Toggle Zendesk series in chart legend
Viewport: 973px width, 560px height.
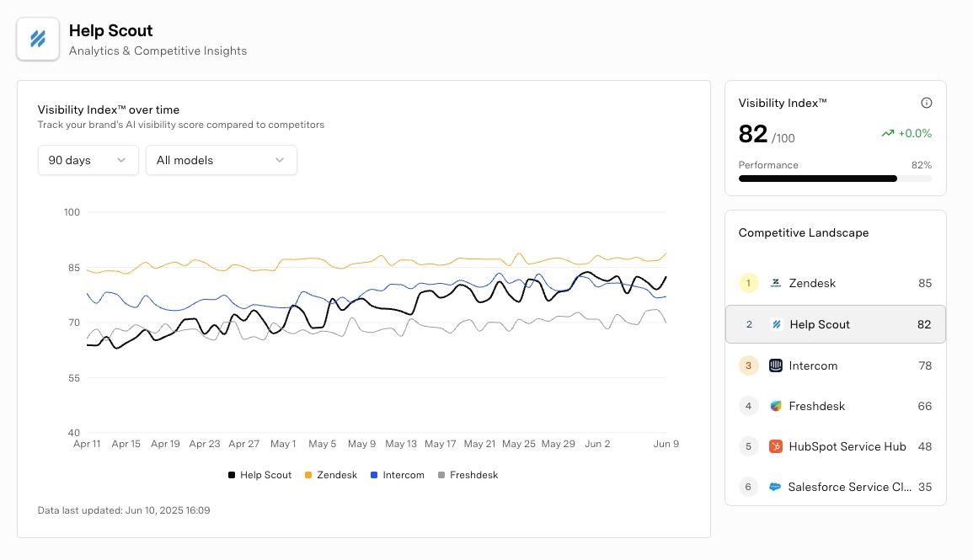331,475
